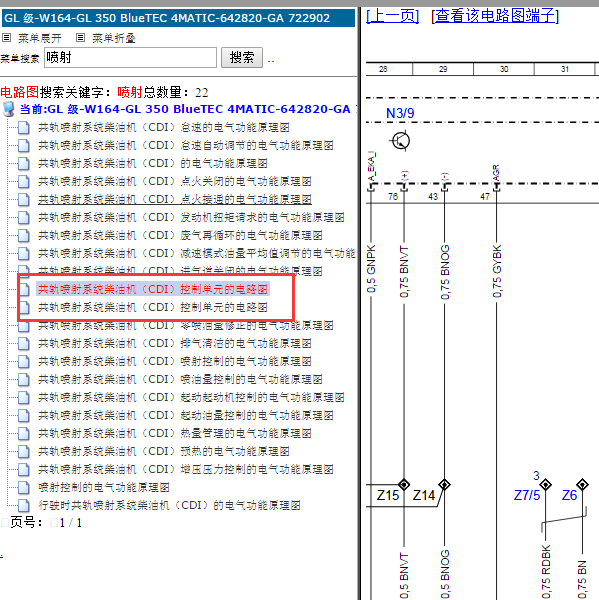Open 进气道关闭的电气功能原理图 entry
Viewport: 599px width, 600px height.
point(180,271)
